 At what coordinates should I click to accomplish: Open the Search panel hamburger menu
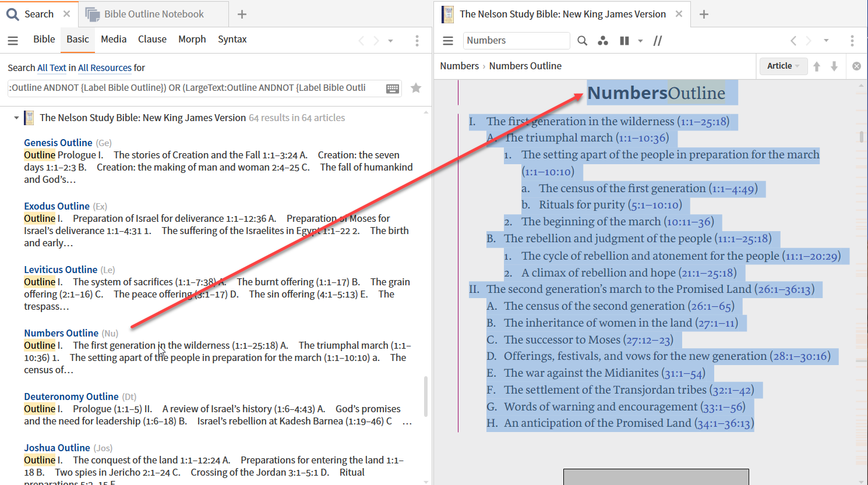(x=13, y=40)
